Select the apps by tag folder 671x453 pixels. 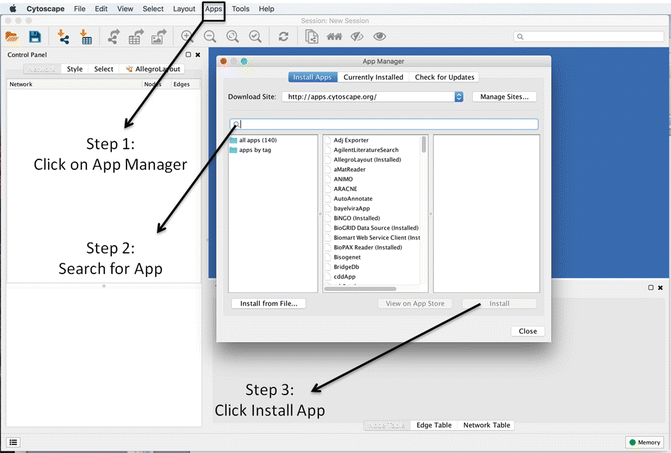click(250, 150)
